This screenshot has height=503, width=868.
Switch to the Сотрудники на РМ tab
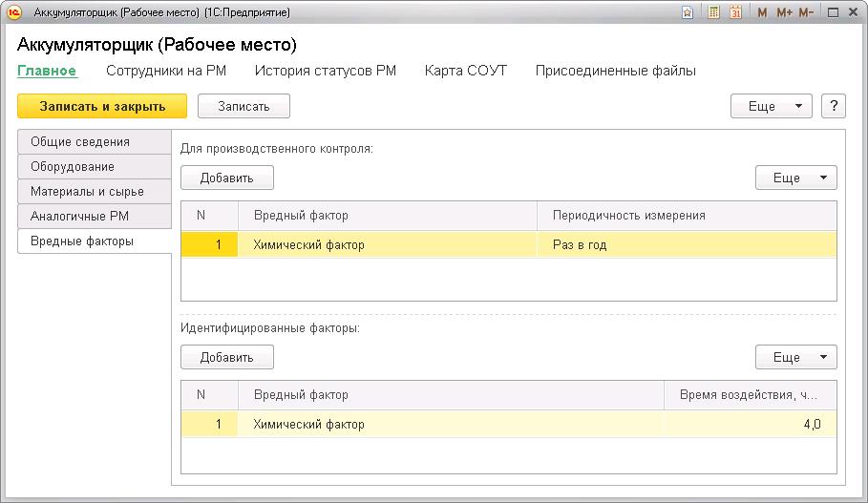(x=165, y=71)
